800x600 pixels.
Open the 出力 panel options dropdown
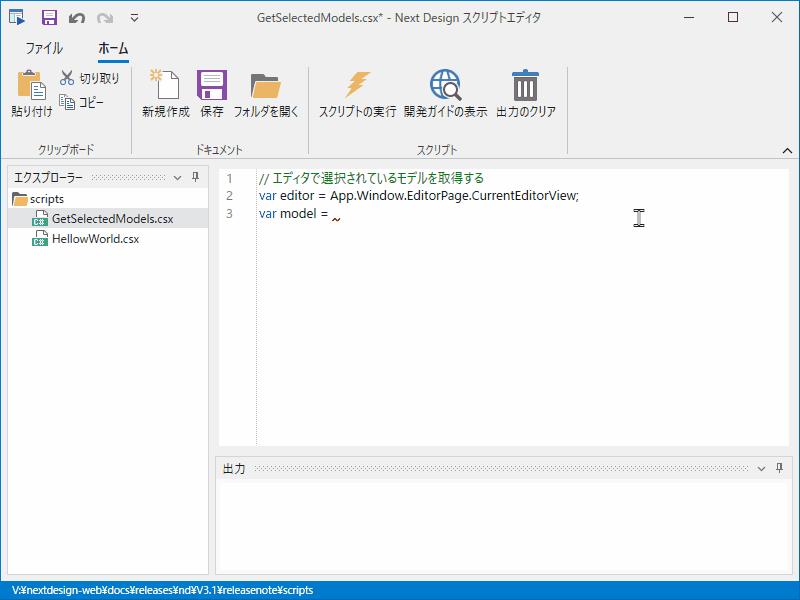(x=761, y=468)
